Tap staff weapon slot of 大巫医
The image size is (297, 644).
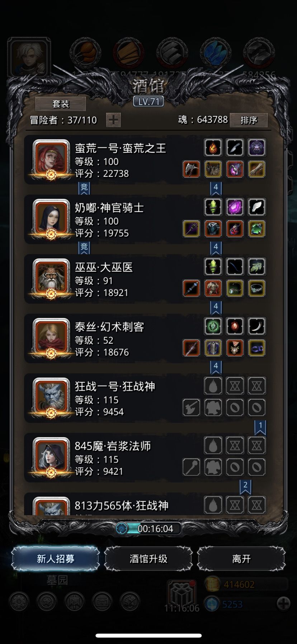point(191,288)
